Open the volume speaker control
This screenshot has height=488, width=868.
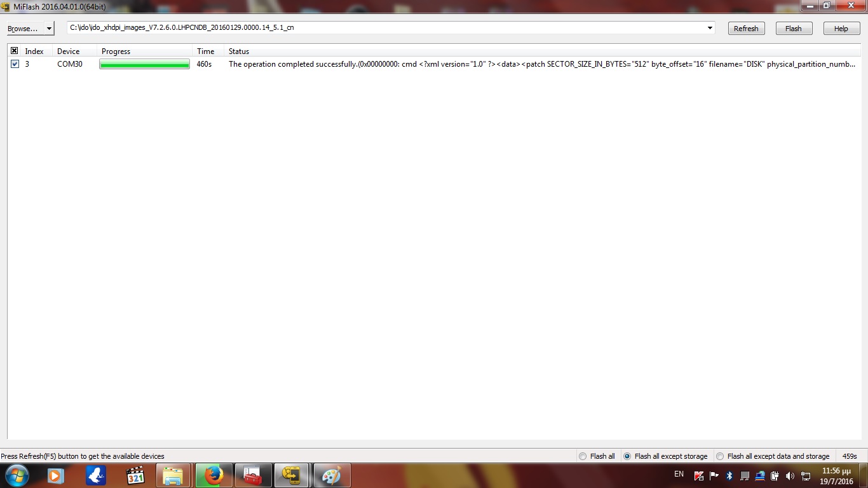[790, 476]
